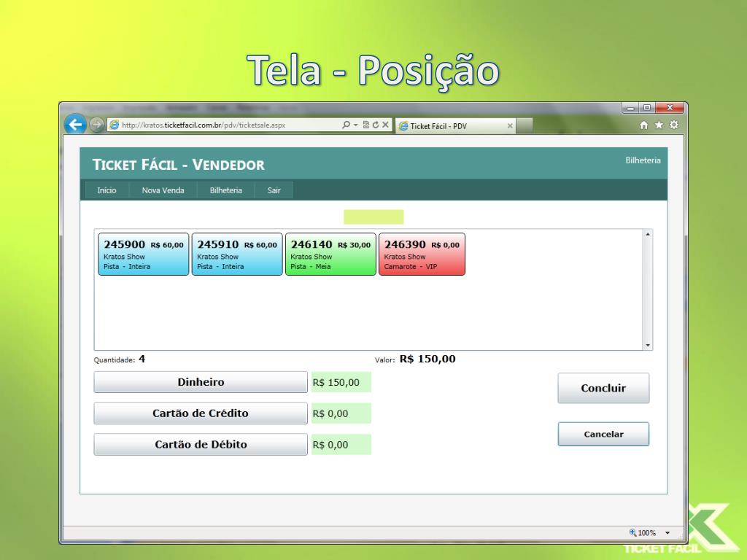
Task: Click the IE page icon in address bar
Action: pyautogui.click(x=115, y=125)
